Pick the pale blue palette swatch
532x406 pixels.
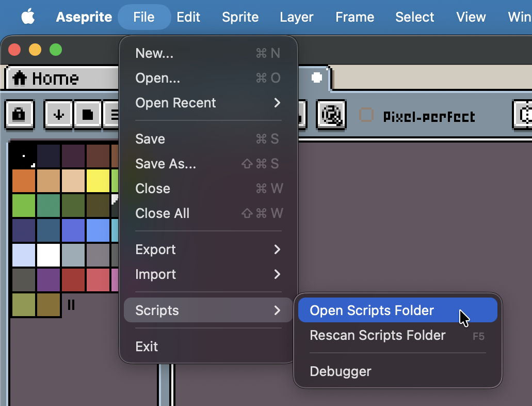(24, 255)
